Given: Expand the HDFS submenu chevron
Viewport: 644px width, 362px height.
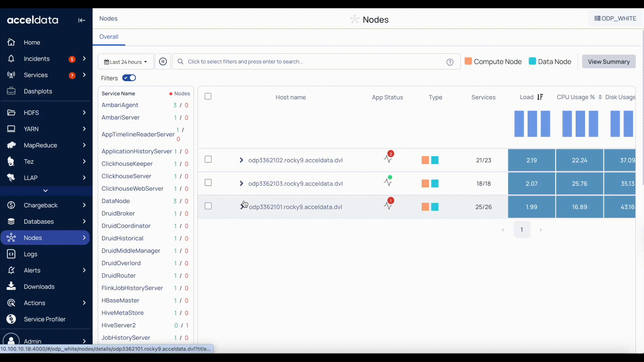Looking at the screenshot, I should click(84, 113).
